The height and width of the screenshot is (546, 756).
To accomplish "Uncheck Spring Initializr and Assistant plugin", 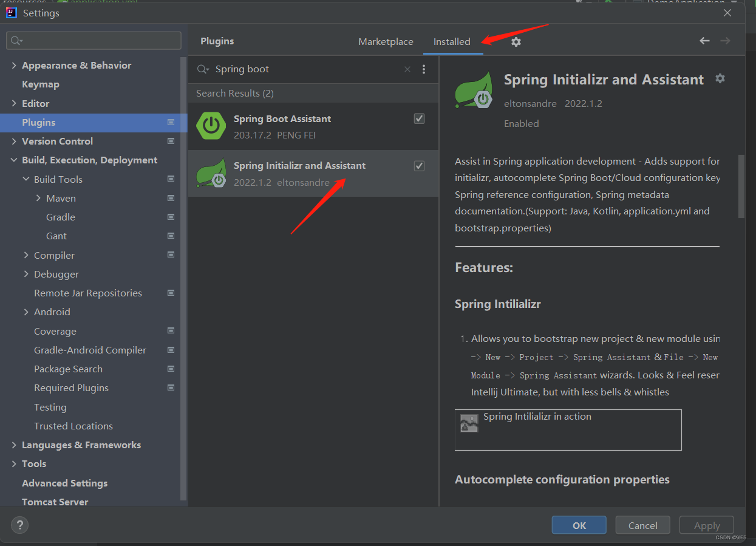I will [x=419, y=166].
